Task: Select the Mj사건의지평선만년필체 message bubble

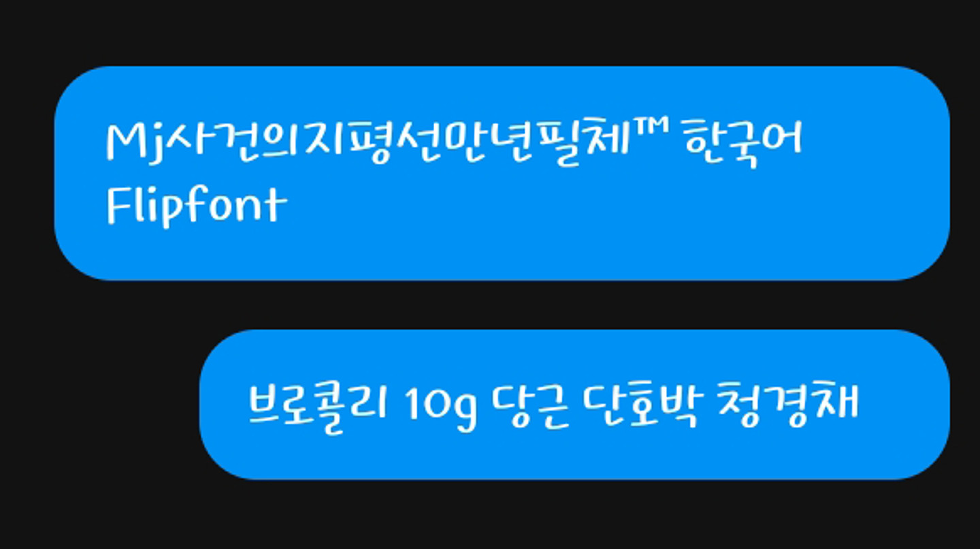Action: [502, 173]
